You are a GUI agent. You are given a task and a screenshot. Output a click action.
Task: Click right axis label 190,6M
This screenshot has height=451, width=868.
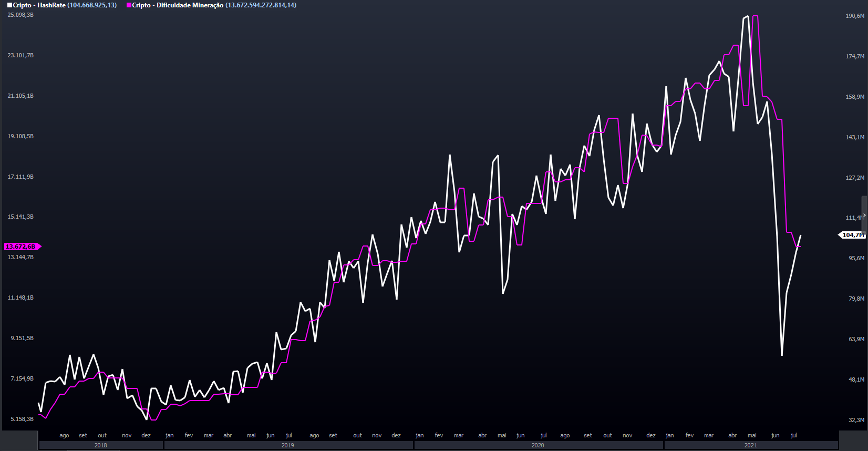click(855, 16)
